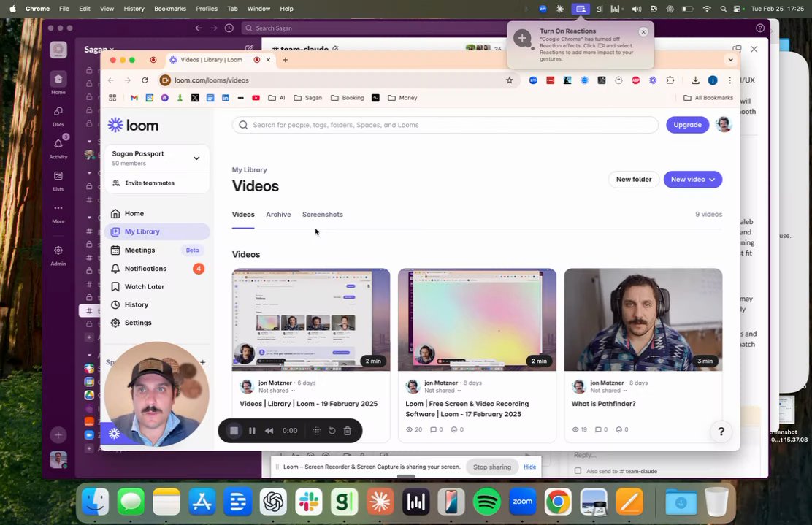Viewport: 812px width, 525px height.
Task: Open the X bookmark
Action: pos(195,98)
